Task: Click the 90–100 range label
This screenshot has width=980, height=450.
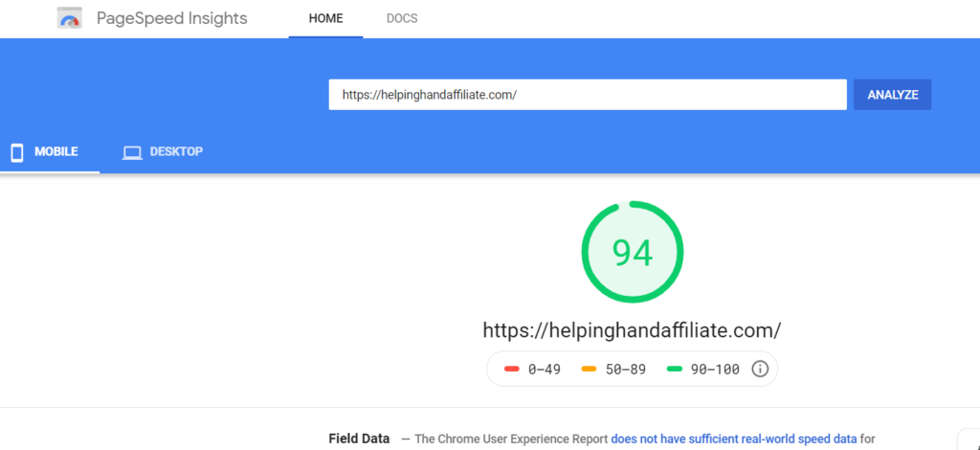Action: 715,370
